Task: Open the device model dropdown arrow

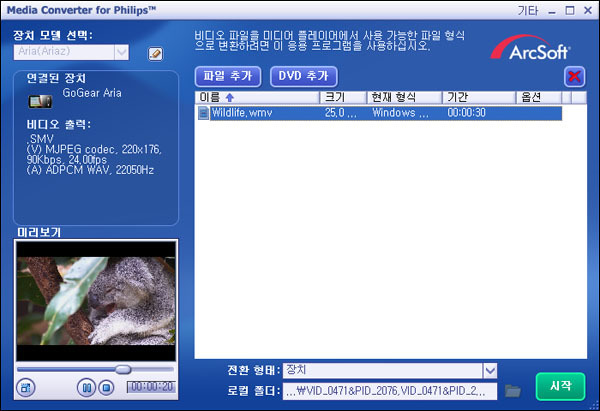Action: tap(121, 52)
